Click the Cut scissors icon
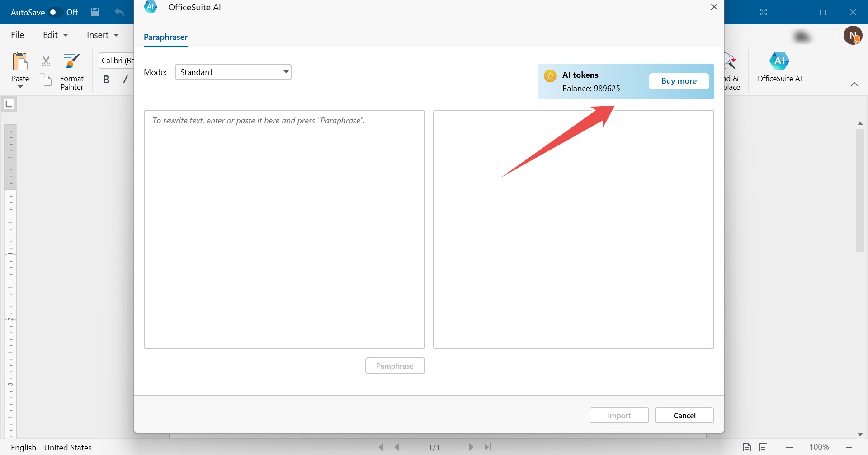 46,61
